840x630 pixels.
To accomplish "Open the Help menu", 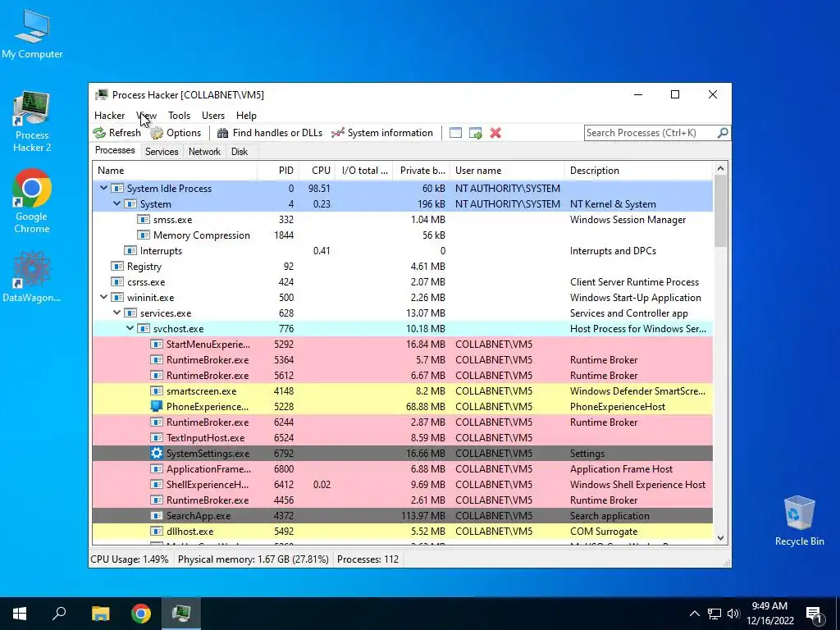I will tap(246, 115).
